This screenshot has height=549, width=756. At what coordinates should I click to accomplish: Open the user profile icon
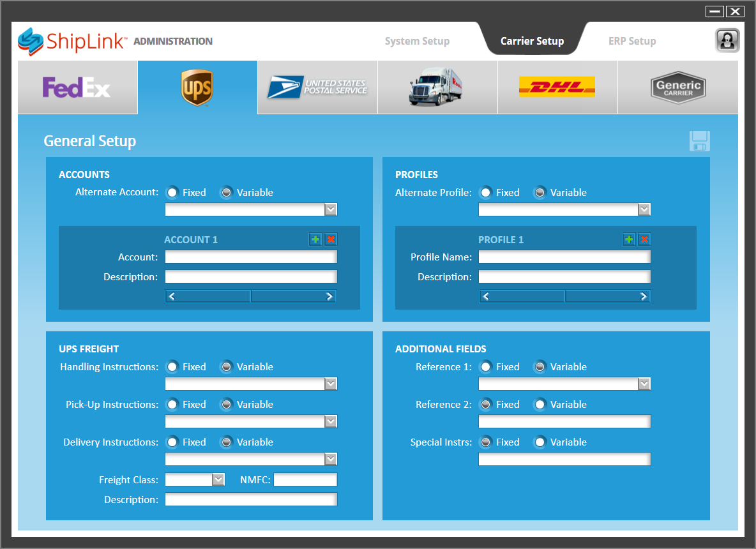[x=727, y=40]
